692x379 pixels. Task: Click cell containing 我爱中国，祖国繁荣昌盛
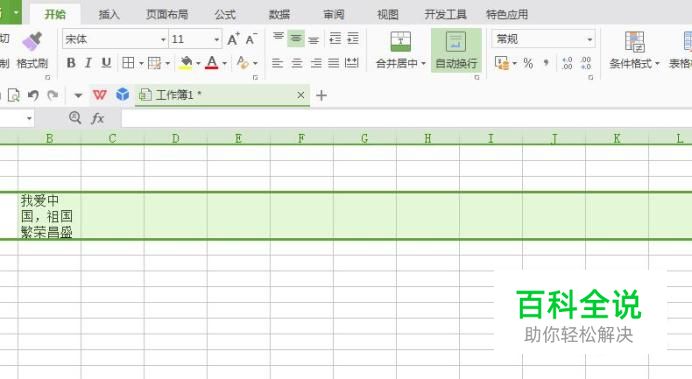tap(49, 216)
